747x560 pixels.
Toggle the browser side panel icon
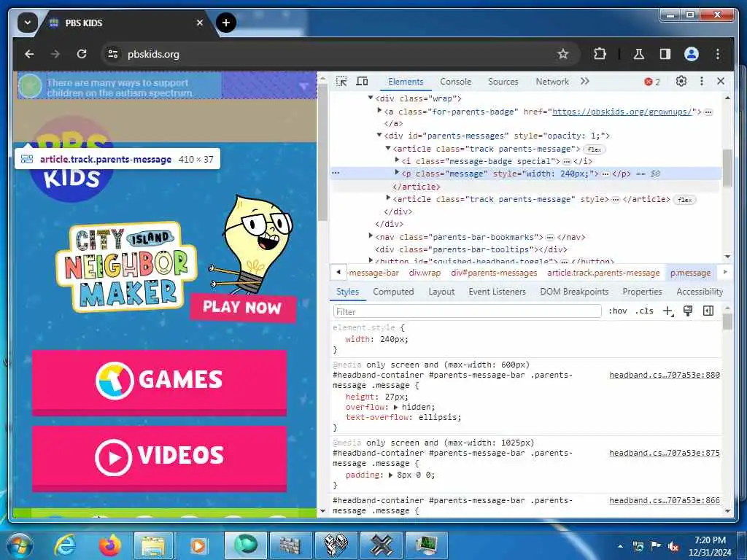tap(665, 54)
